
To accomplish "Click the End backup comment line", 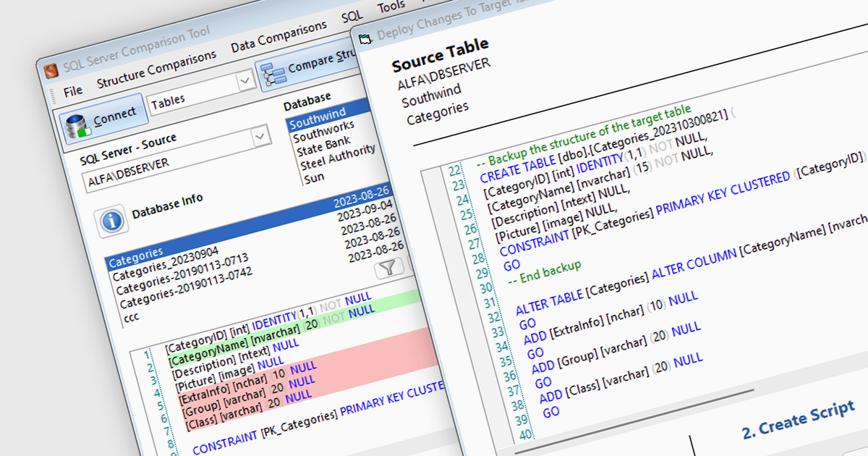I will click(543, 272).
